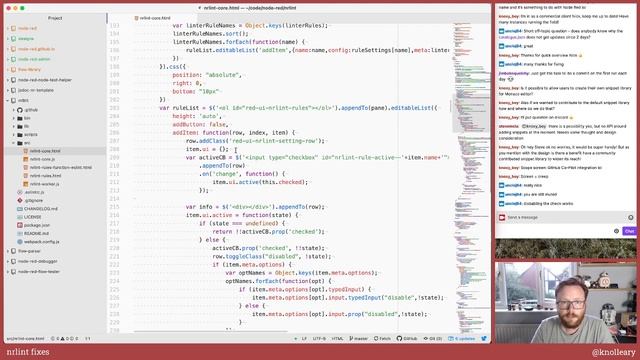The height and width of the screenshot is (360, 640).
Task: Click the file path in status bar
Action: (x=25, y=338)
